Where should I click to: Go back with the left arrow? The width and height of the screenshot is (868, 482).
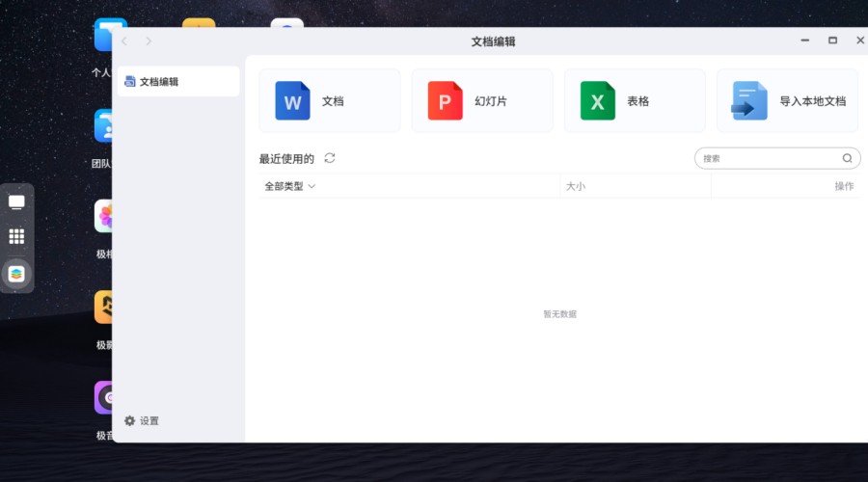pos(124,40)
